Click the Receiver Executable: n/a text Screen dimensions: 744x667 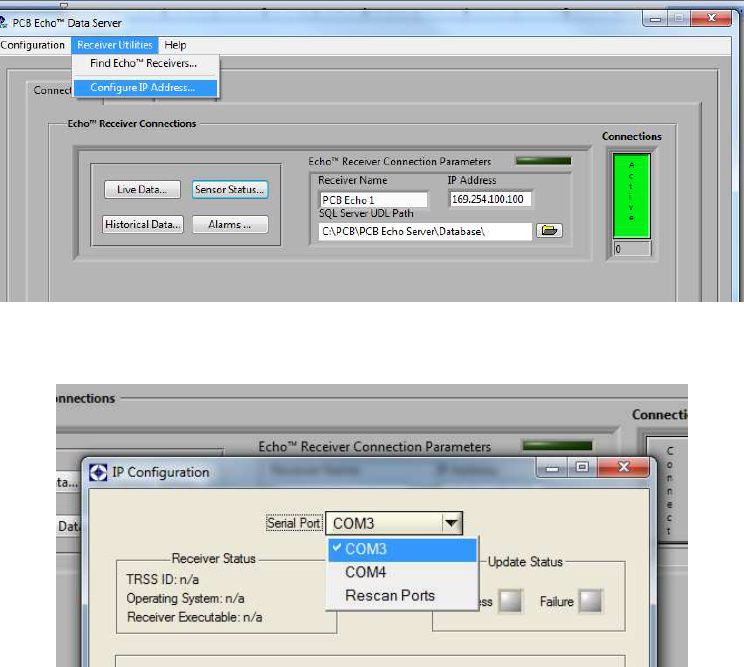[195, 618]
